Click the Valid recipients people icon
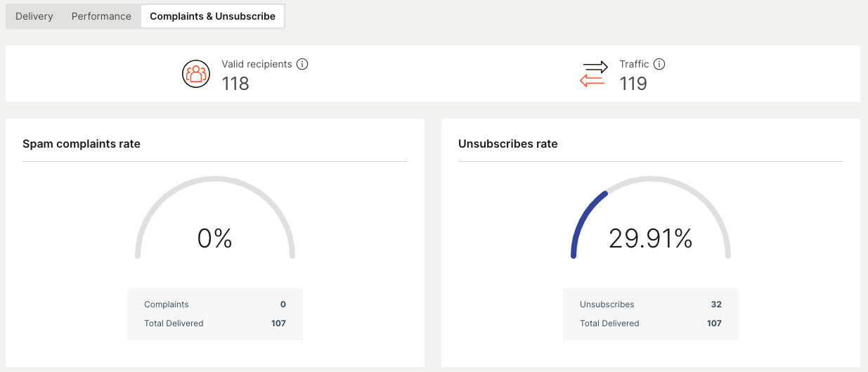868x372 pixels. pyautogui.click(x=196, y=74)
